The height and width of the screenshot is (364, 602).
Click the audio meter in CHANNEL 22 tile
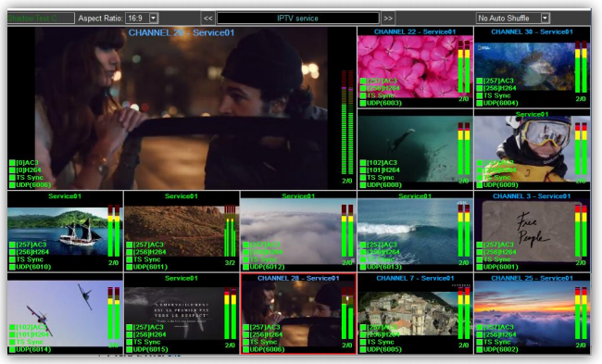tap(464, 66)
